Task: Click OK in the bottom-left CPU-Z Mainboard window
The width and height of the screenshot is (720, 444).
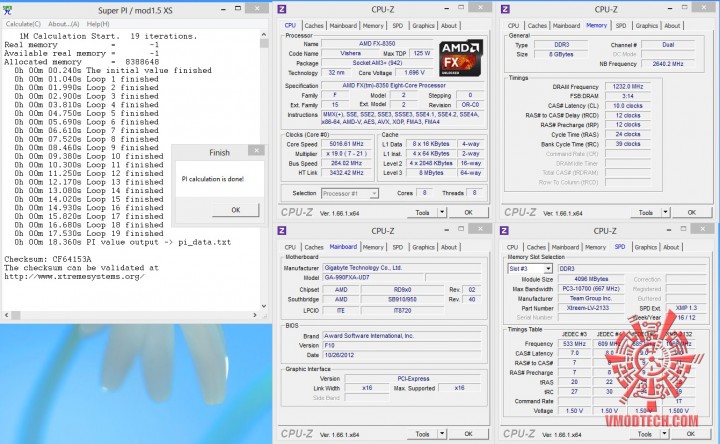Action: pos(468,434)
